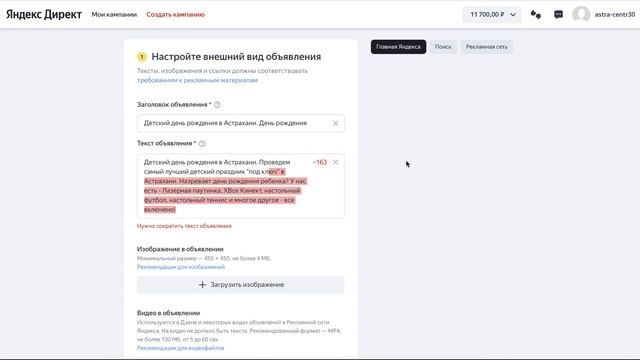Switch to Рекламная сеть preview tab

pyautogui.click(x=487, y=47)
